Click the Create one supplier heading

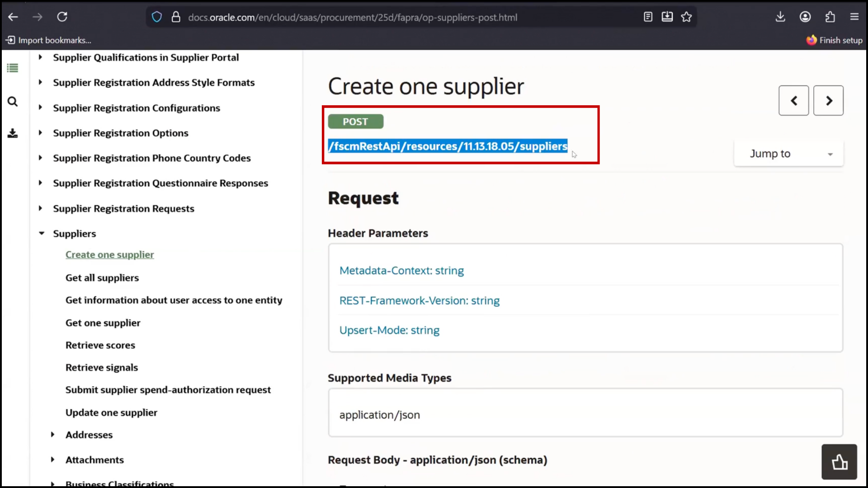pos(426,86)
